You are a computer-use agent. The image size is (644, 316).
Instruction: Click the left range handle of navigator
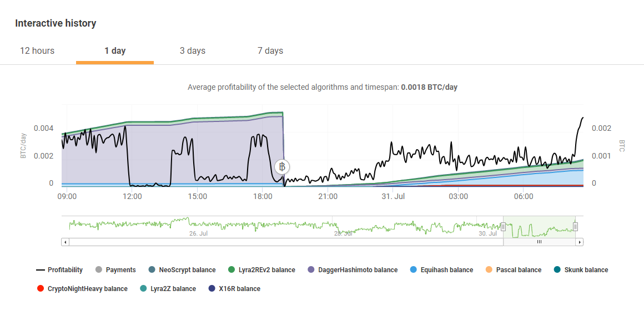click(x=504, y=226)
